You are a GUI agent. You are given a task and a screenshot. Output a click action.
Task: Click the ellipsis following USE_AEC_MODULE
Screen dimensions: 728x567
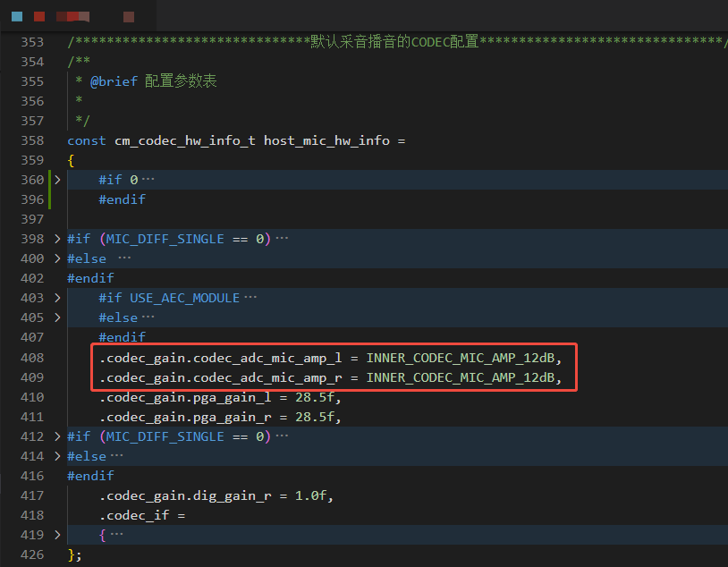(250, 298)
